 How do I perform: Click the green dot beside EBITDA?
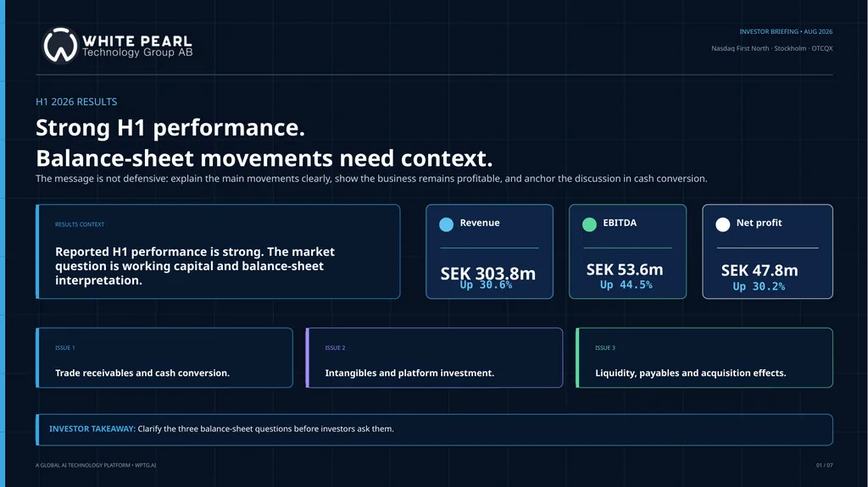point(590,224)
